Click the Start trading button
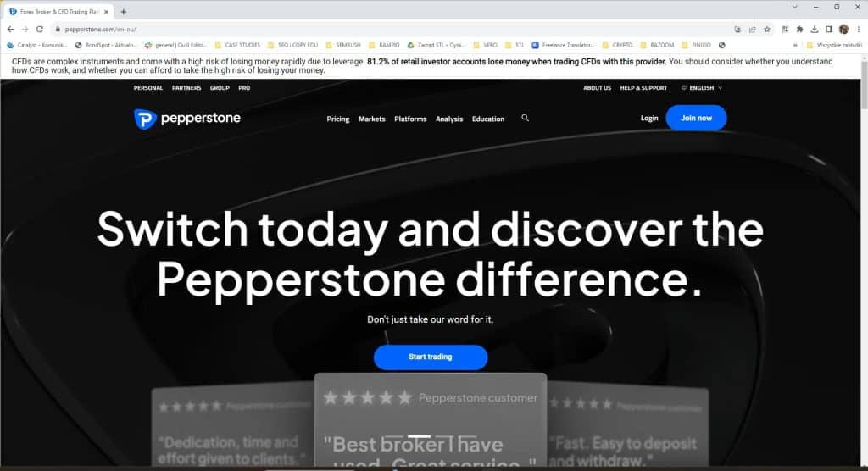 430,357
